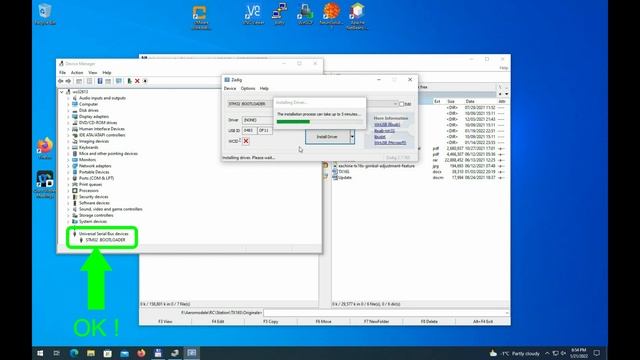Image resolution: width=640 pixels, height=360 pixels.
Task: Open the Device menu in Zadig
Action: click(230, 89)
